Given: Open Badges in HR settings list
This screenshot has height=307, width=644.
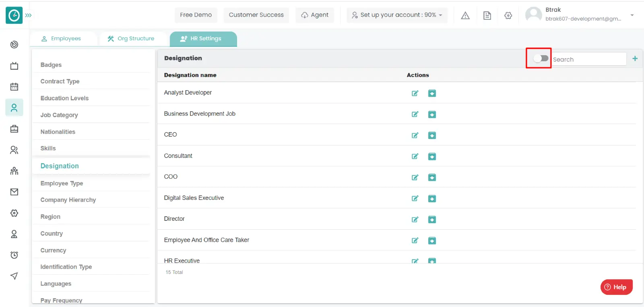Looking at the screenshot, I should (51, 65).
